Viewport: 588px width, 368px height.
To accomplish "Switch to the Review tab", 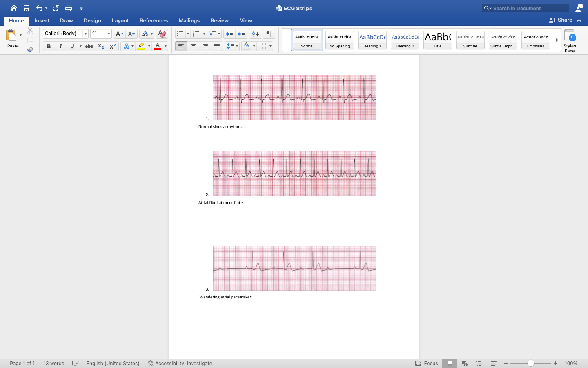I will [x=220, y=20].
